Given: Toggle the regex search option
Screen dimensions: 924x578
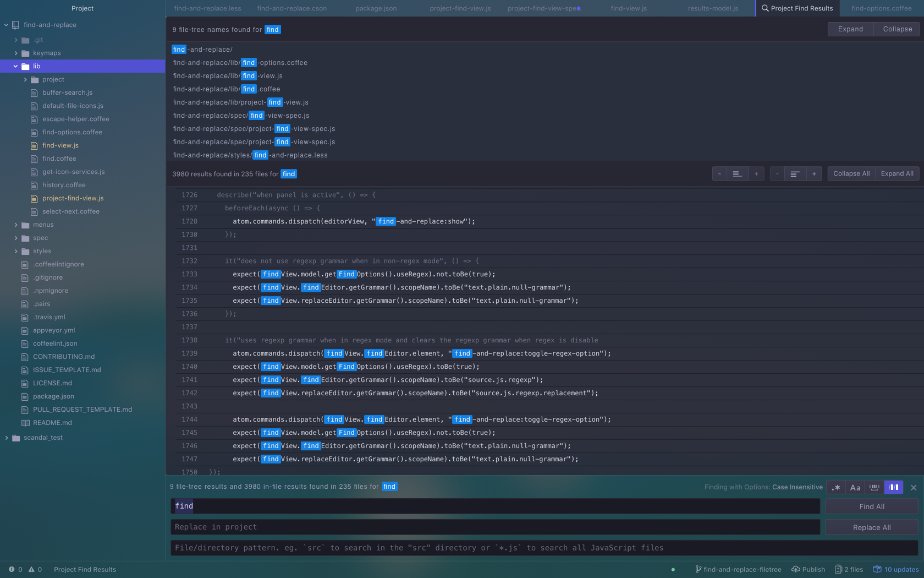Looking at the screenshot, I should coord(835,487).
